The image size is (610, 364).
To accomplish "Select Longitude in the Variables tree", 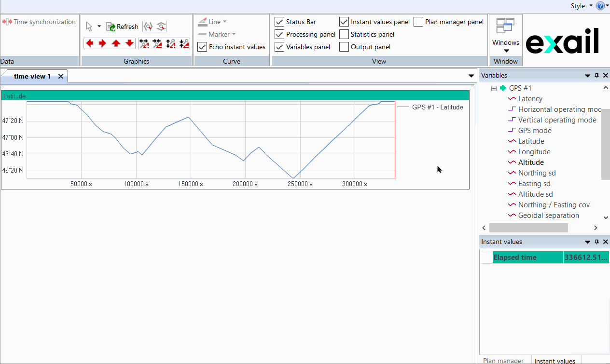I will coord(534,152).
